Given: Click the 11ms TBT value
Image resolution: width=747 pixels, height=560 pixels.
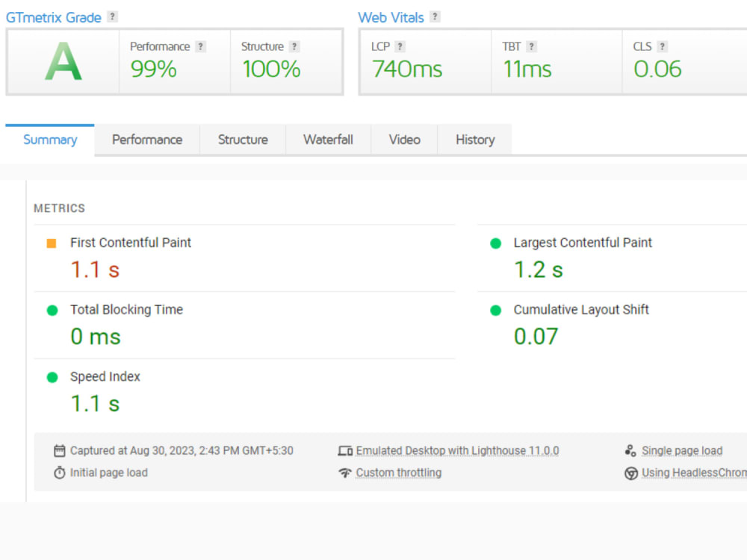Looking at the screenshot, I should (527, 69).
